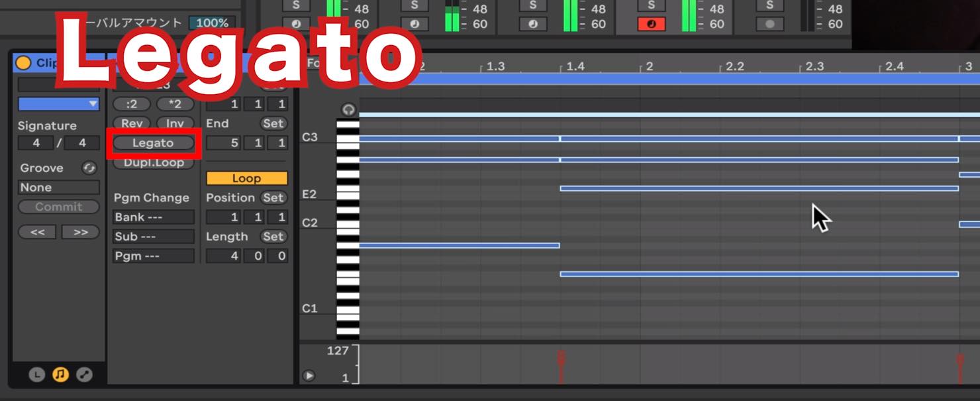This screenshot has width=980, height=401.
Task: Open the clip color dropdown
Action: (x=58, y=104)
